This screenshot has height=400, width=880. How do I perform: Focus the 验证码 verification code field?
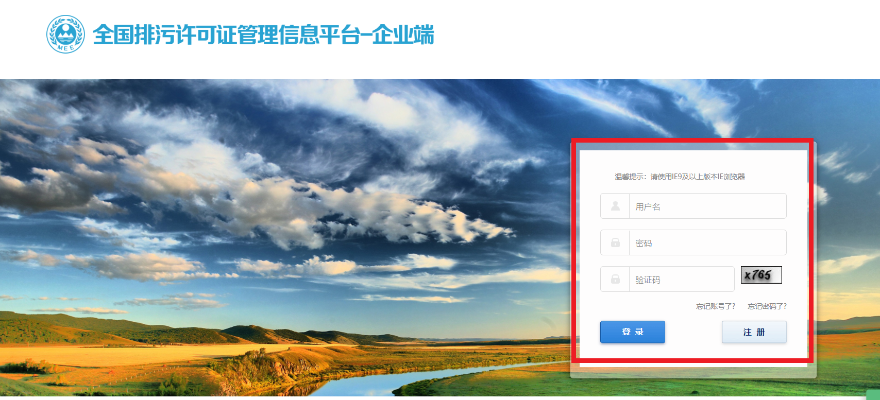tap(667, 279)
